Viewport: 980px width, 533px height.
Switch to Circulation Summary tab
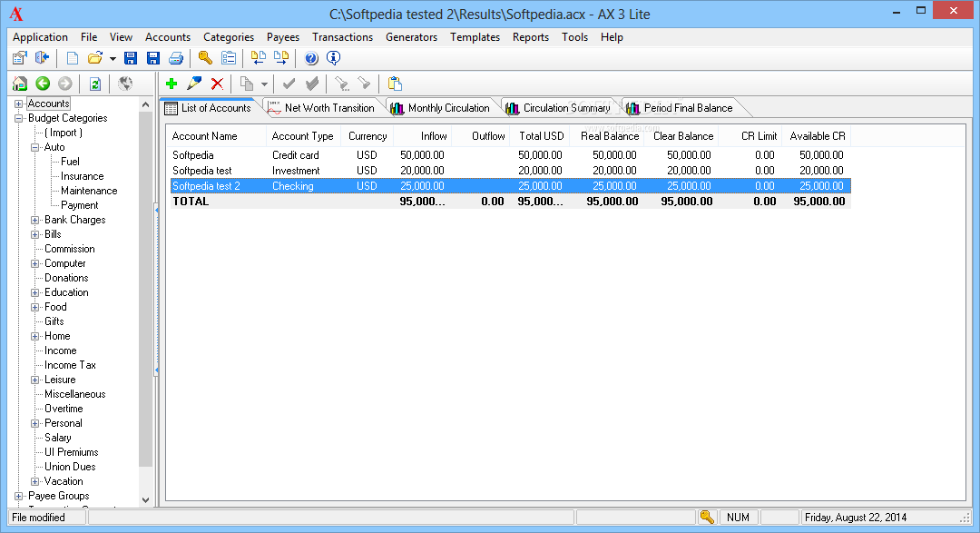tap(559, 108)
